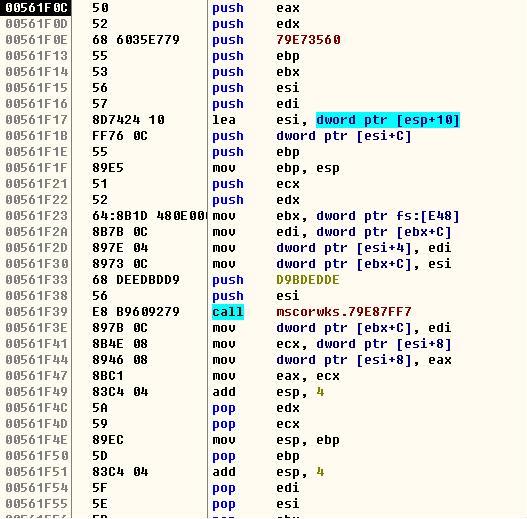Viewport: 527px width, 519px height.
Task: Select address 00561F16
Action: pos(36,104)
